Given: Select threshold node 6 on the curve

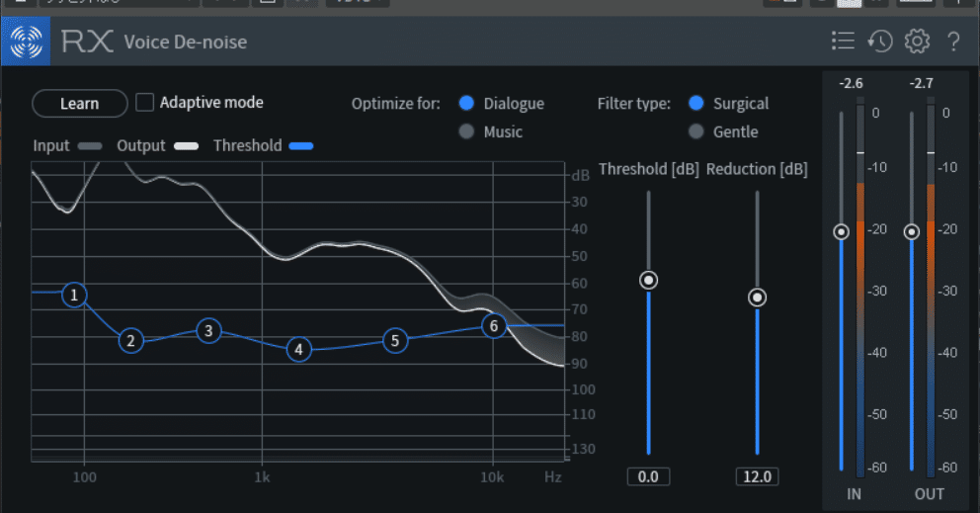Looking at the screenshot, I should point(494,326).
